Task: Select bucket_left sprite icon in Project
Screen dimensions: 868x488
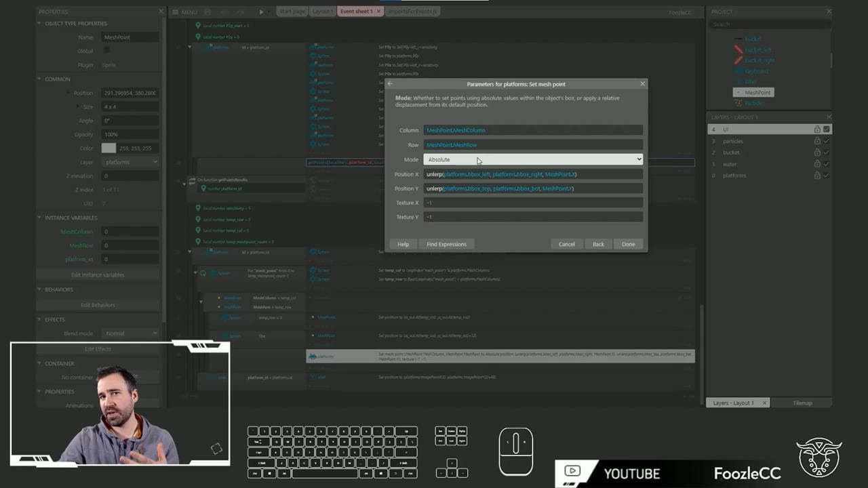Action: point(739,49)
